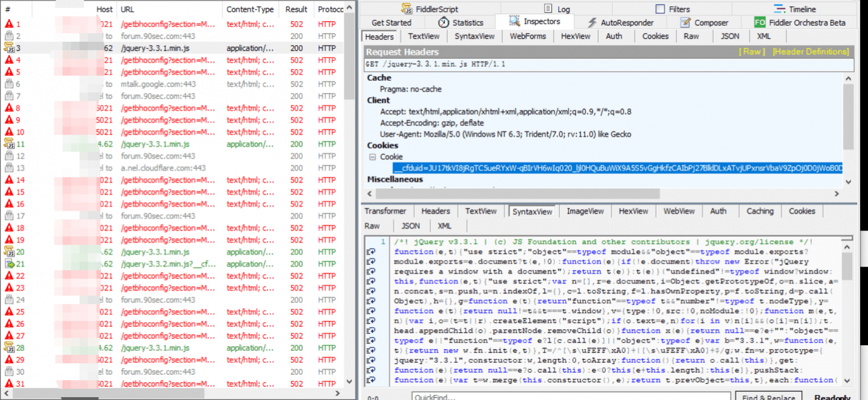
Task: Click the Composer pencil icon
Action: [685, 23]
